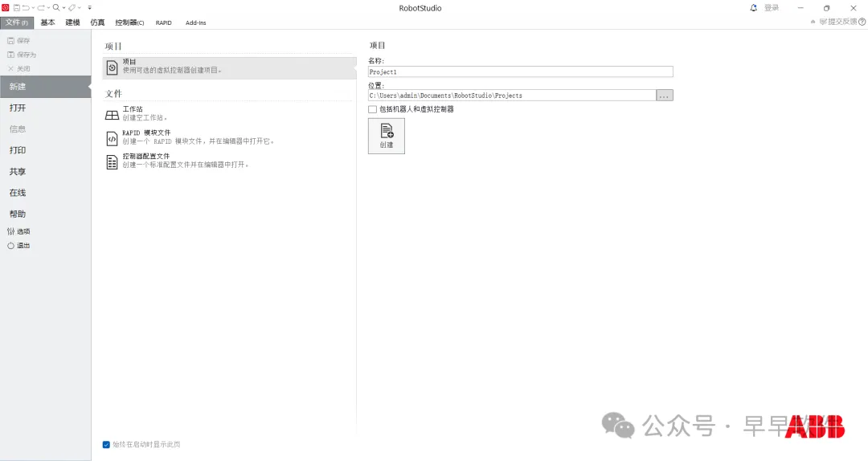Screen dimensions: 868x461
Task: Open the customize quick access toolbar menu
Action: pyautogui.click(x=90, y=8)
